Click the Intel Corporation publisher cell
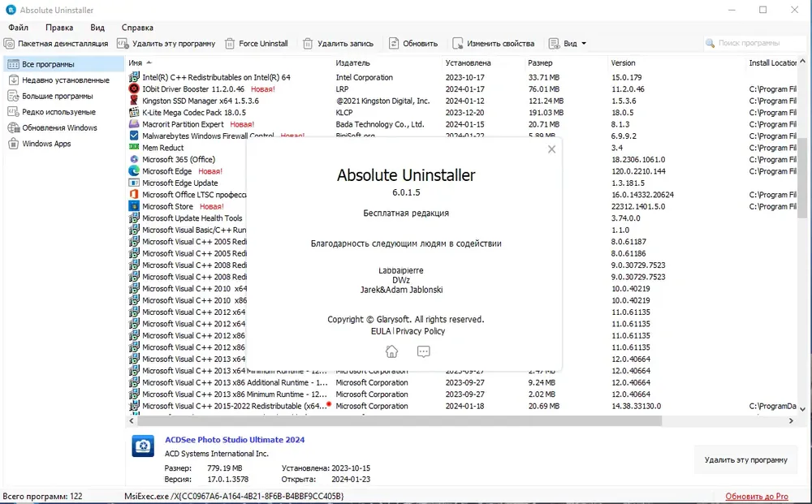812x504 pixels. (364, 77)
